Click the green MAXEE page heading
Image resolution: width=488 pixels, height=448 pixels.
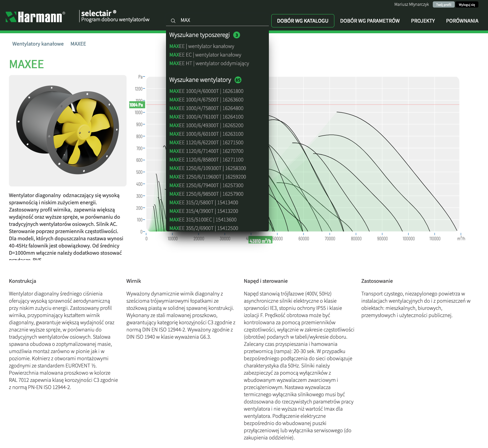click(x=26, y=64)
